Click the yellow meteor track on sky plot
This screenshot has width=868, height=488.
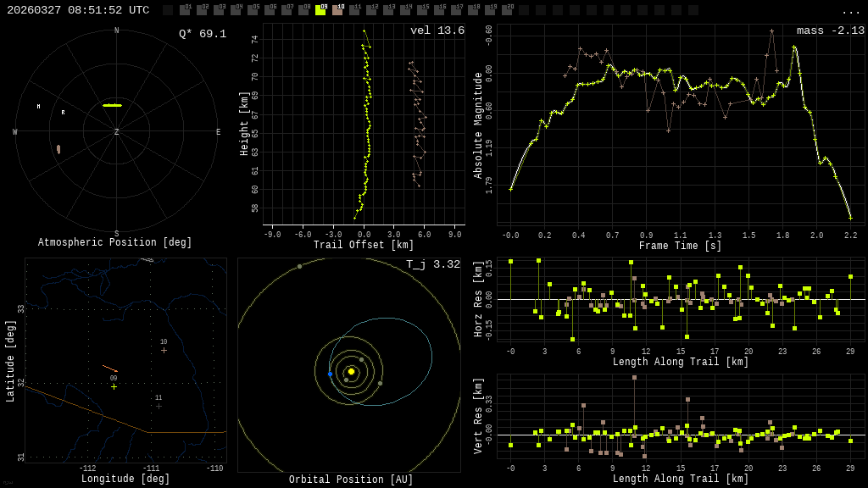click(112, 105)
